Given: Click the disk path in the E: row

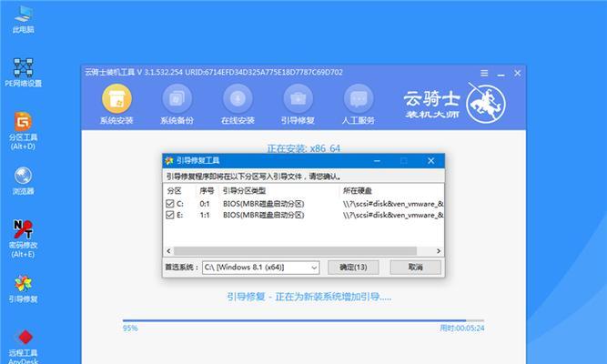Looking at the screenshot, I should pos(393,215).
